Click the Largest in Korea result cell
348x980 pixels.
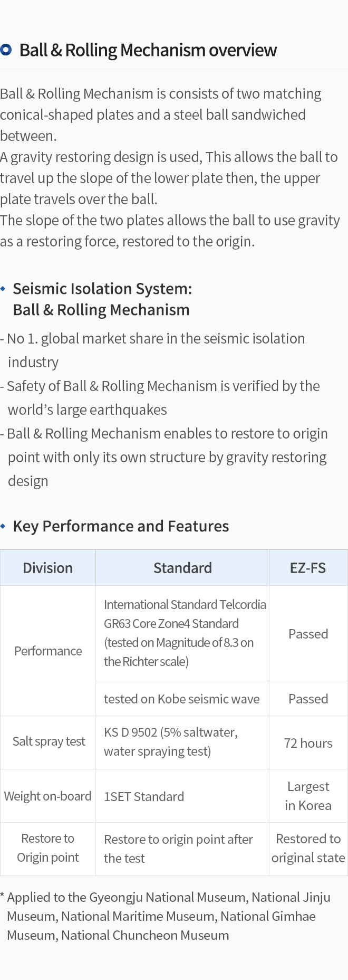click(308, 796)
